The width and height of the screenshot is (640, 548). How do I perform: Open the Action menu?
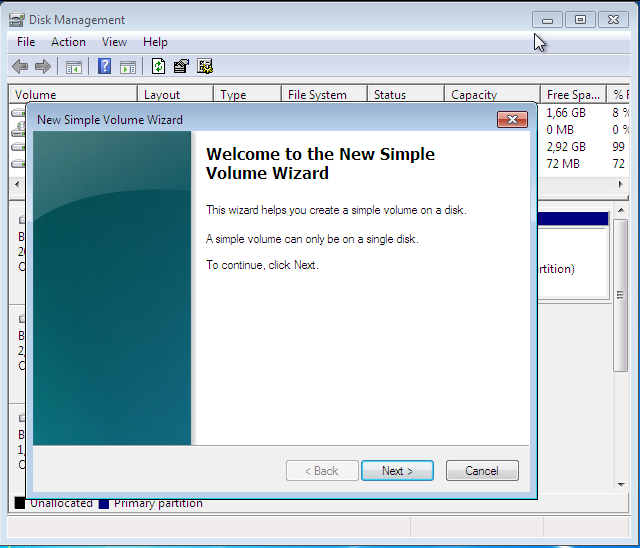tap(68, 42)
